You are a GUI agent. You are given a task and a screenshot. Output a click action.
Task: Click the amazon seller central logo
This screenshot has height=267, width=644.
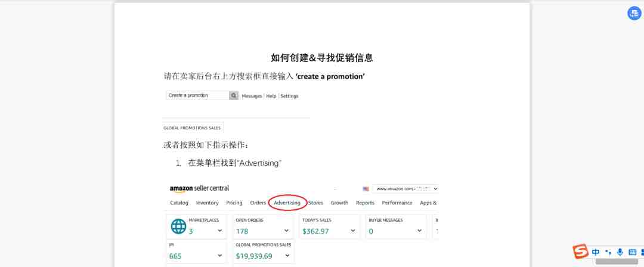pyautogui.click(x=199, y=188)
